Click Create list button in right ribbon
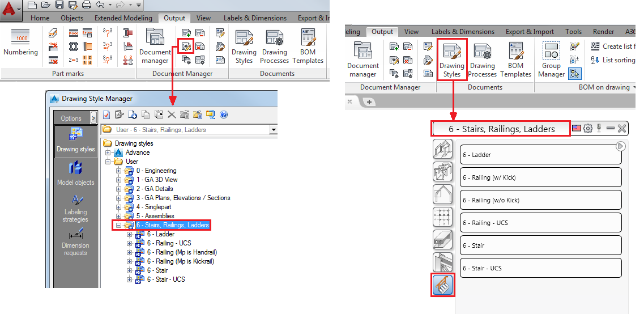644x318 pixels. [613, 46]
